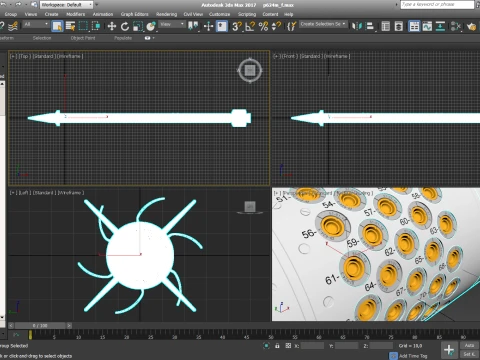
Task: Click the X coordinate input field
Action: point(312,346)
